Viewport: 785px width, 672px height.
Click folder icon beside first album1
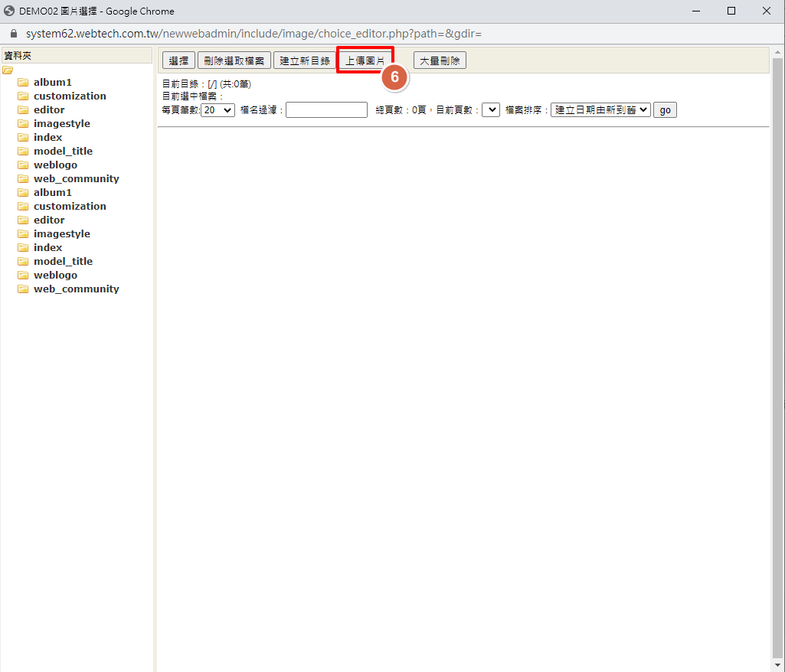(23, 83)
